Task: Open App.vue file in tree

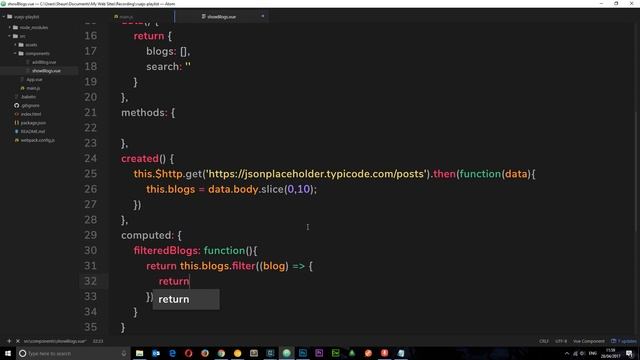Action: (x=34, y=80)
